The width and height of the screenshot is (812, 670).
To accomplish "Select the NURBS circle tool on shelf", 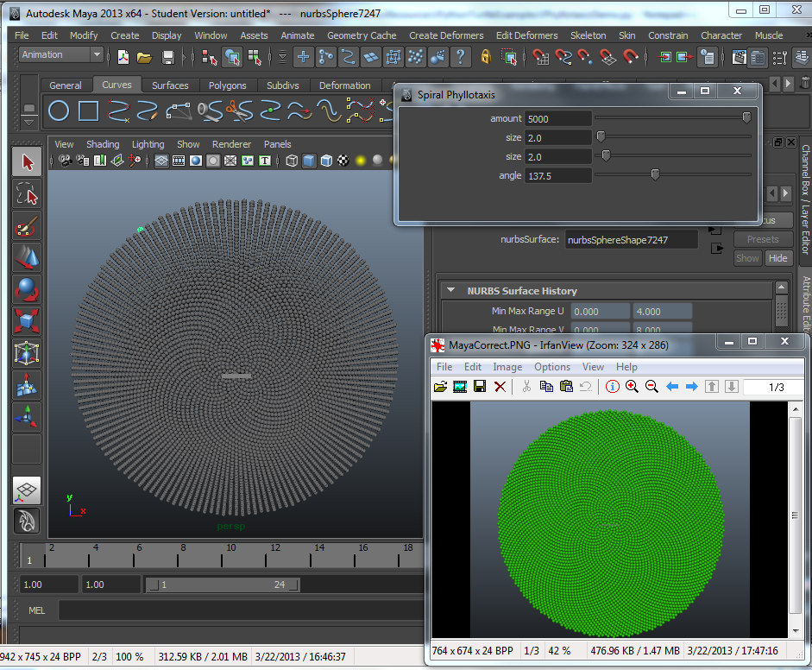I will pos(59,111).
